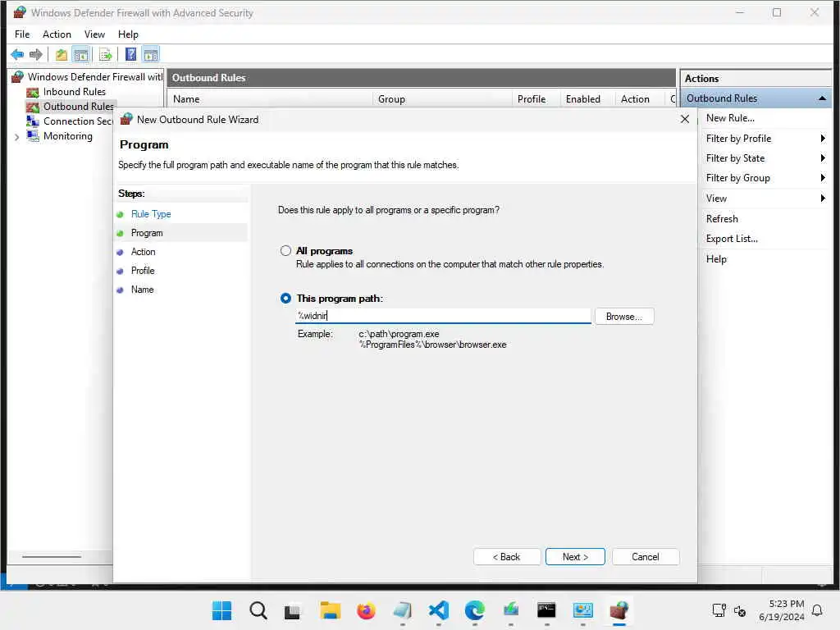Expand Filter by Group submenu arrow
The width and height of the screenshot is (840, 630).
click(x=823, y=178)
